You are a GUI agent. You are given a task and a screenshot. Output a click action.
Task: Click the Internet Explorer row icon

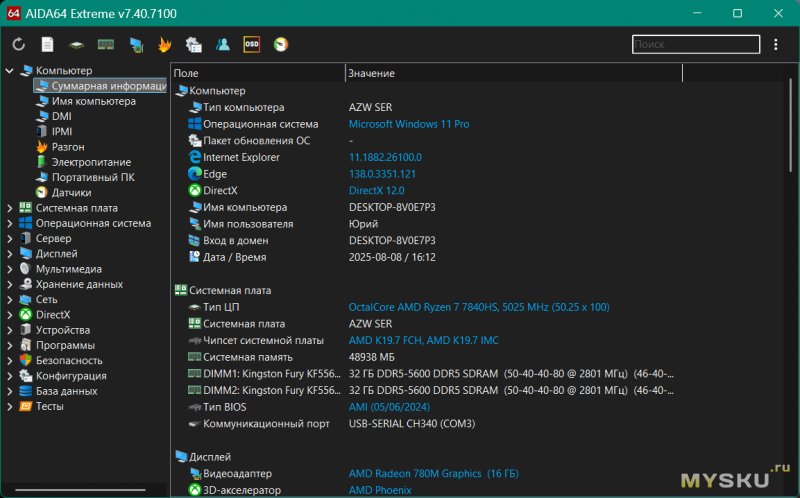(x=194, y=157)
